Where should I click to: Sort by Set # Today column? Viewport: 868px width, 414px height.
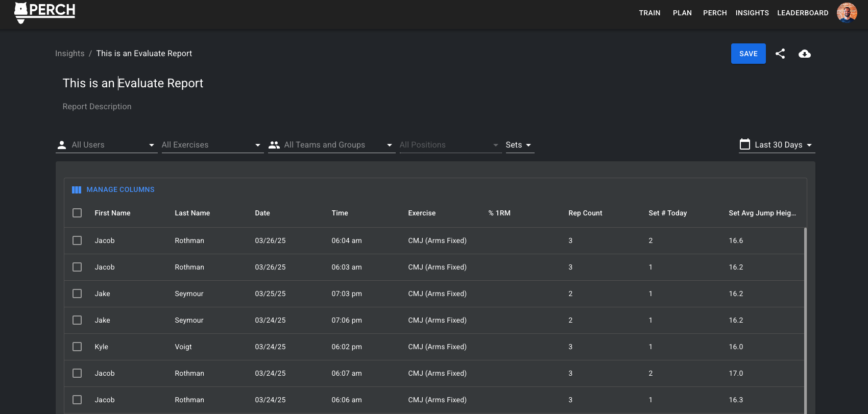667,213
